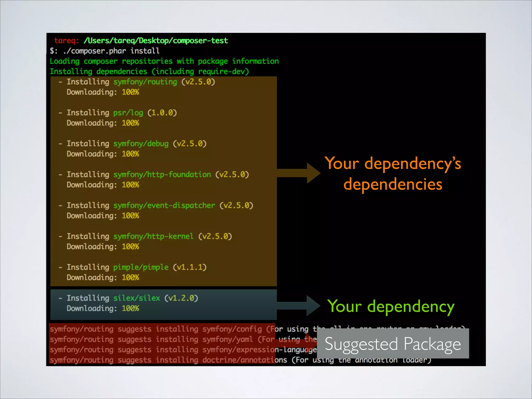Click the 'Your dependency's dependencies' label
The image size is (532, 399).
[393, 174]
